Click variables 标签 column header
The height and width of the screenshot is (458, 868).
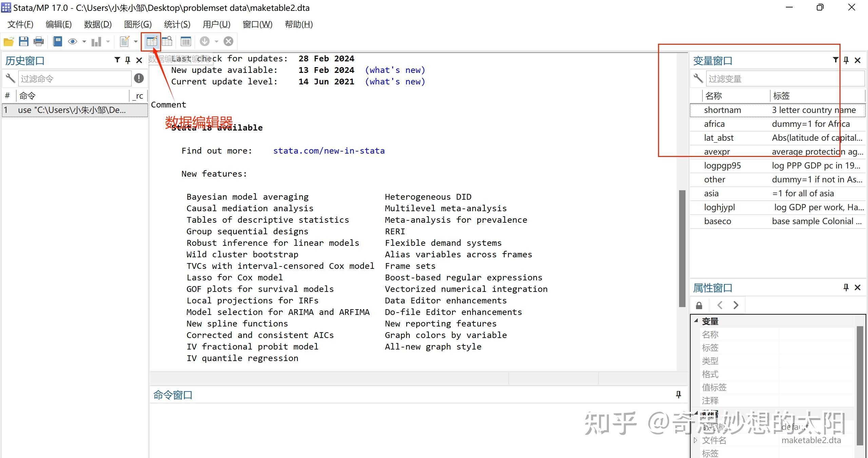817,96
